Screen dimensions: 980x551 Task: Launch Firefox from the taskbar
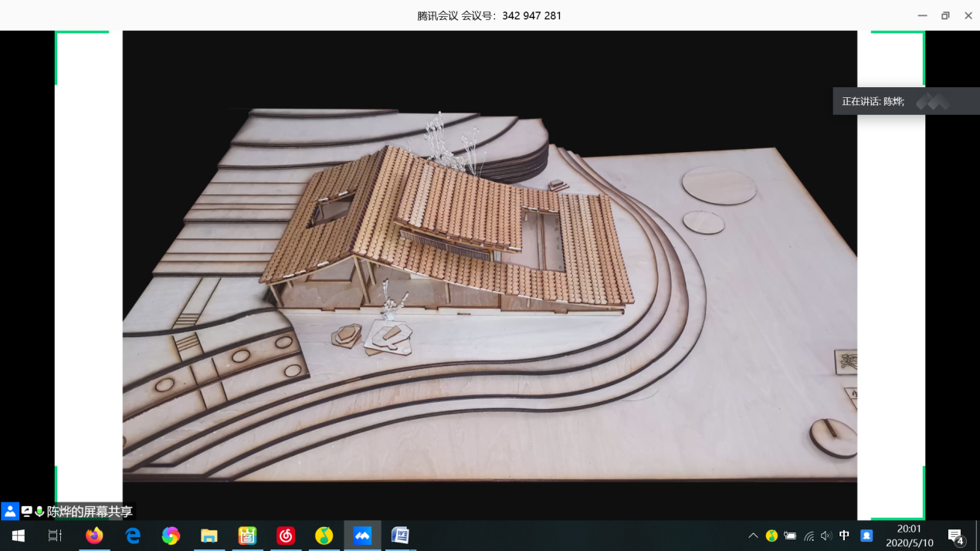94,536
